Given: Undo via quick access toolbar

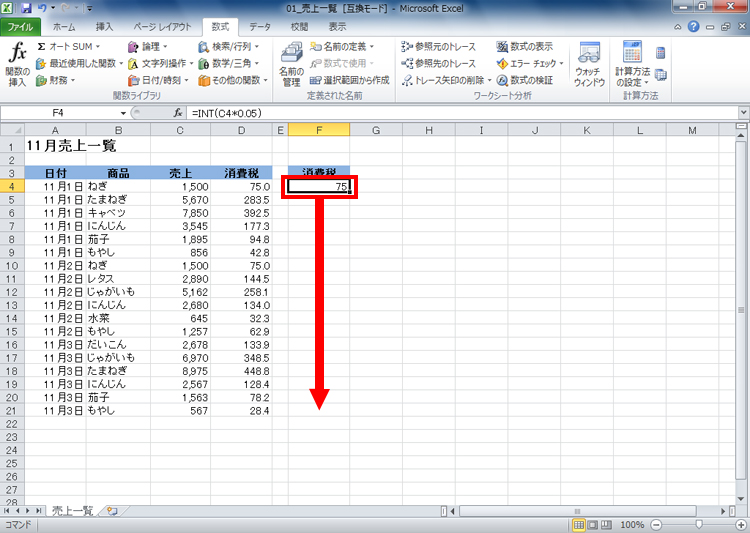Looking at the screenshot, I should point(42,8).
